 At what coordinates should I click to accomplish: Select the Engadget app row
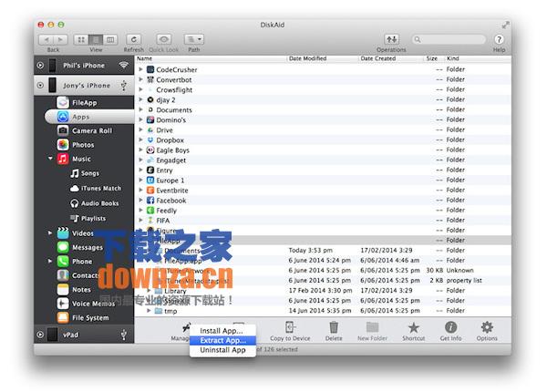[x=323, y=160]
